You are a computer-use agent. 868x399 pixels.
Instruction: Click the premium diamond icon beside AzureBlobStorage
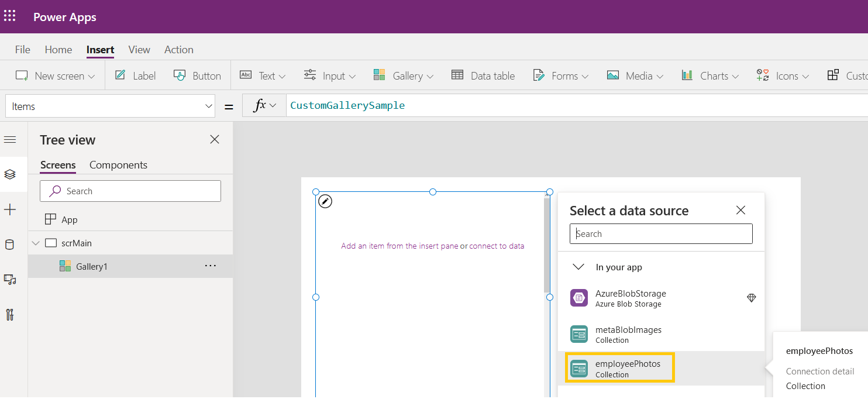click(752, 298)
